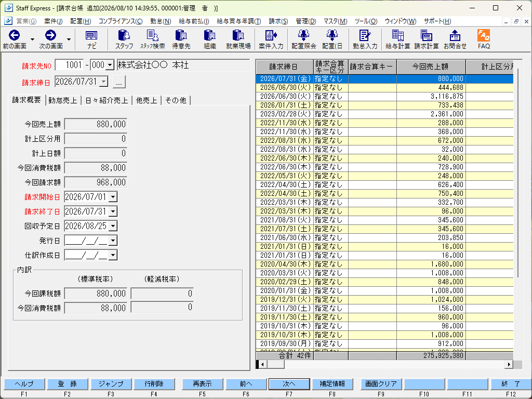Open the お問合せ inquiry icon
The width and height of the screenshot is (532, 399).
pyautogui.click(x=455, y=39)
